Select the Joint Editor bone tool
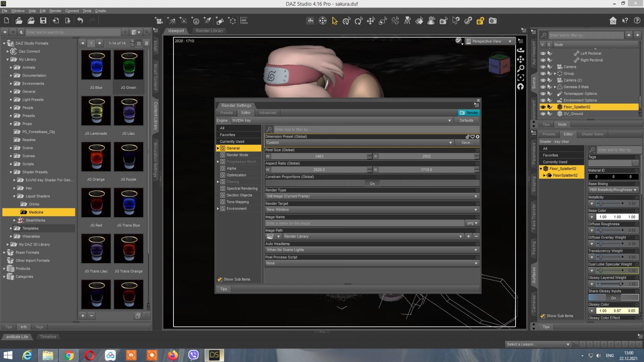644x362 pixels. tap(395, 21)
